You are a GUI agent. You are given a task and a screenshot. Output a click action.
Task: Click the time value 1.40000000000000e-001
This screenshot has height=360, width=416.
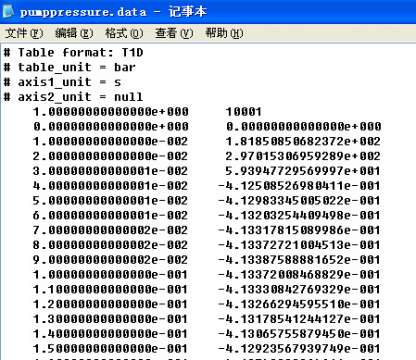[x=111, y=334]
